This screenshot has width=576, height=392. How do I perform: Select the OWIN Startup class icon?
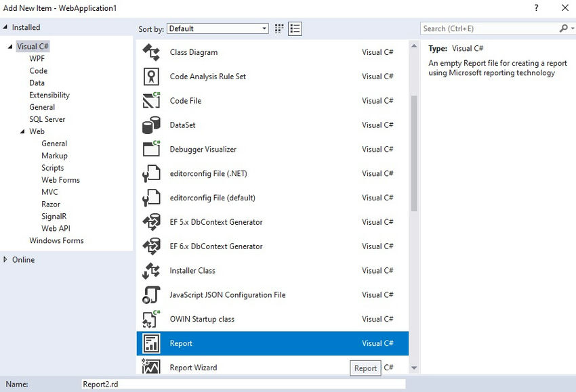click(150, 319)
